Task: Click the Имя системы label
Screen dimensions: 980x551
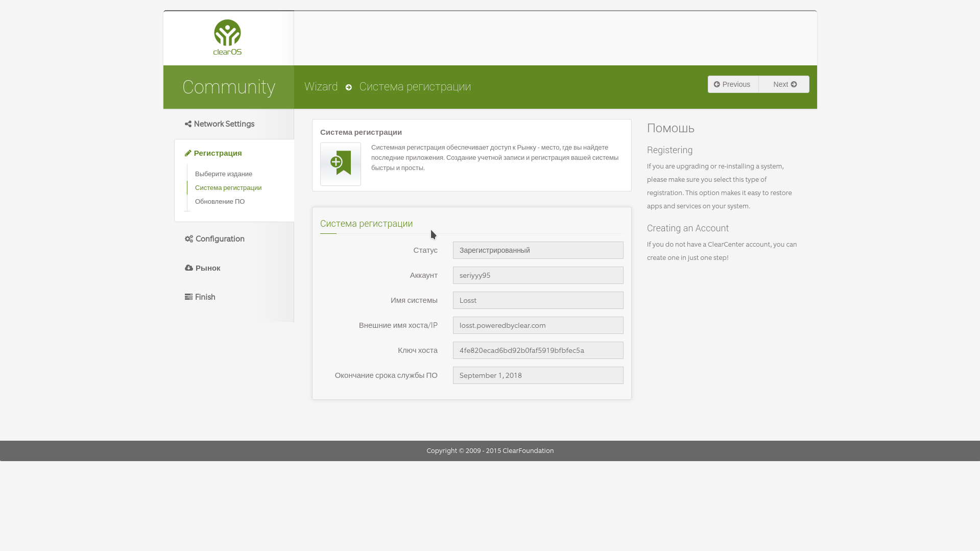Action: [414, 300]
